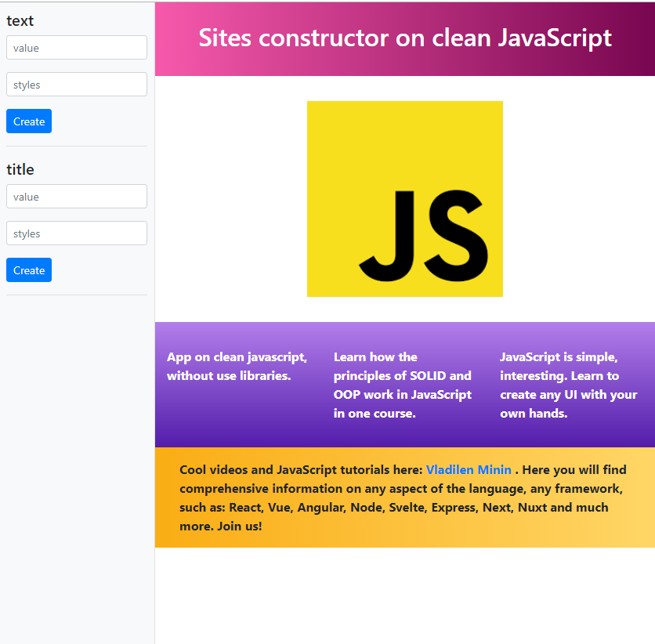Click the 'title' section heading in sidebar
Image resolution: width=655 pixels, height=644 pixels.
pos(20,169)
